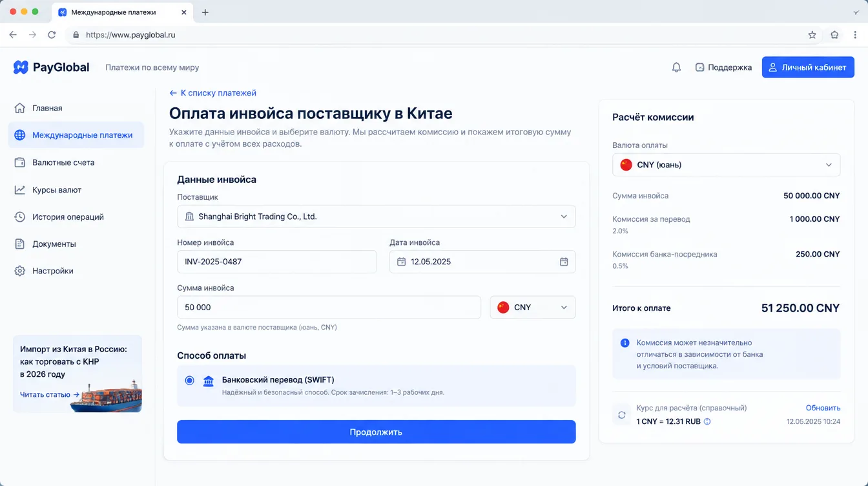The image size is (868, 486).
Task: Open Личный кабинет
Action: coord(808,67)
